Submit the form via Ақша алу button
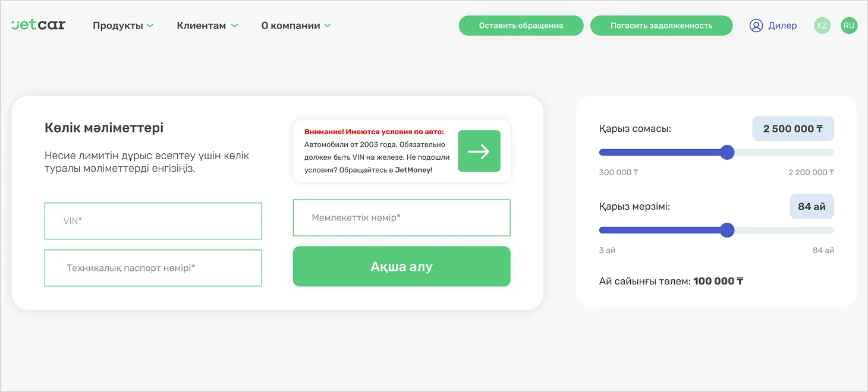The height and width of the screenshot is (392, 868). (401, 266)
